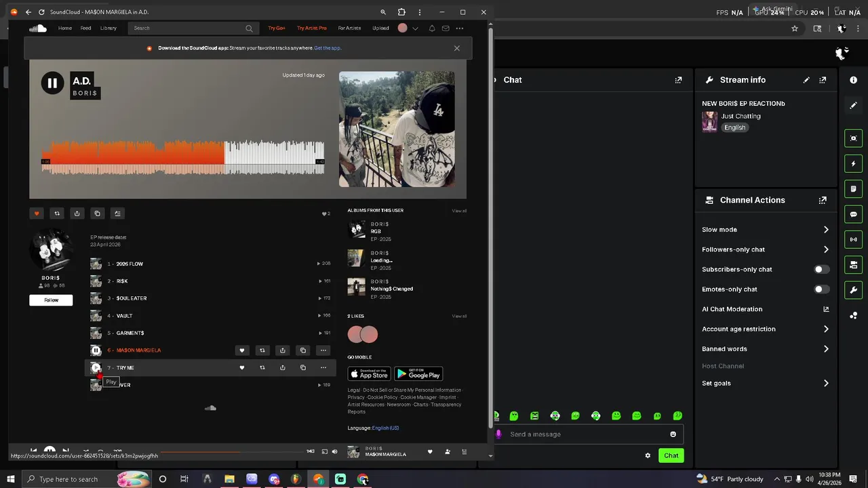Open For Artists in SoundCloud header
Screen dimensions: 868x488
(x=350, y=28)
